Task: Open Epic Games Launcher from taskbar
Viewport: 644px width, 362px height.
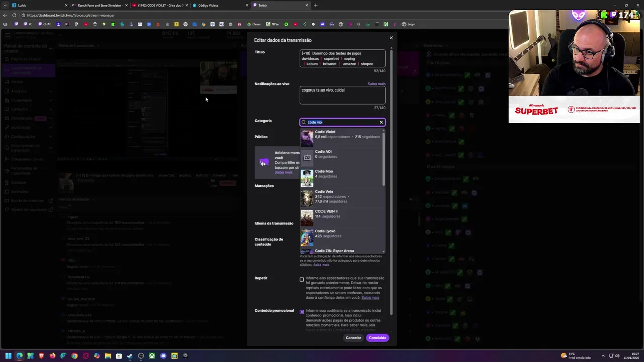Action: 185,356
